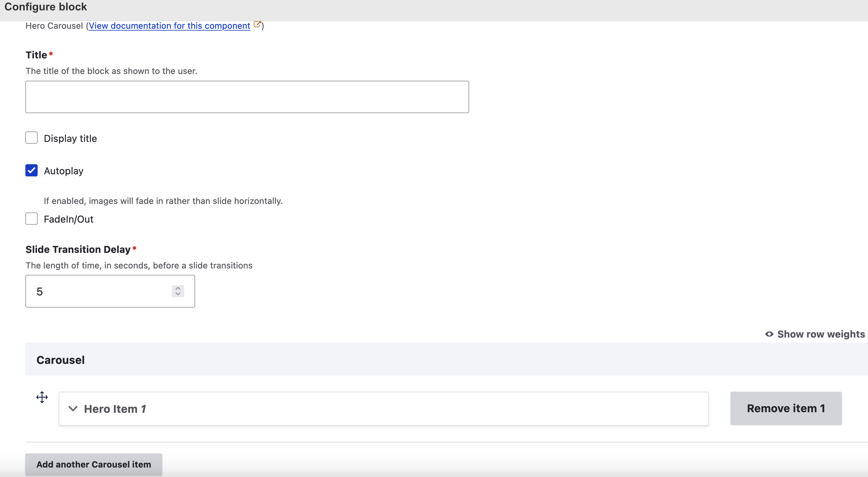The image size is (868, 477).
Task: Tick the FadeIn/Out checkbox
Action: click(31, 219)
